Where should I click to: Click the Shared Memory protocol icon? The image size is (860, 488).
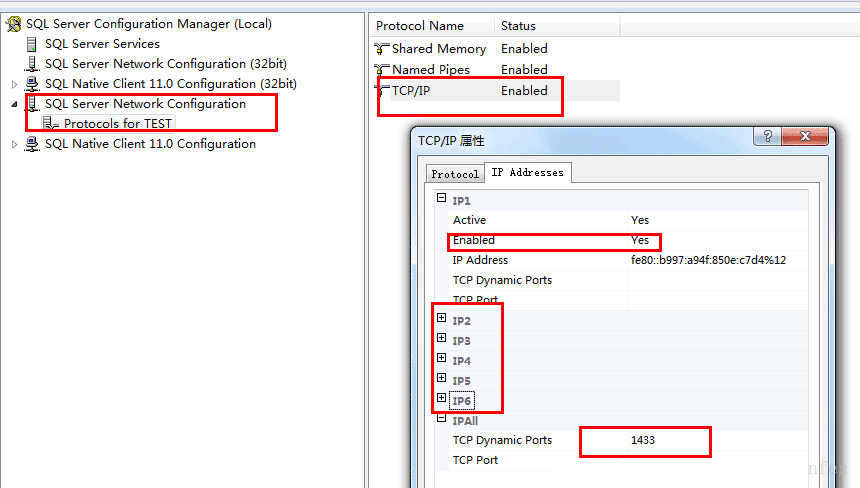click(382, 49)
